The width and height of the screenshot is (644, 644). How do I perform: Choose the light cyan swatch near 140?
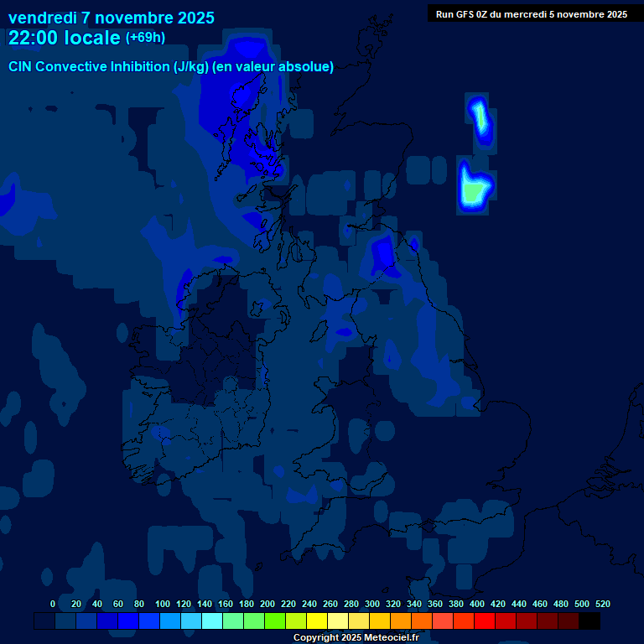coord(212,621)
